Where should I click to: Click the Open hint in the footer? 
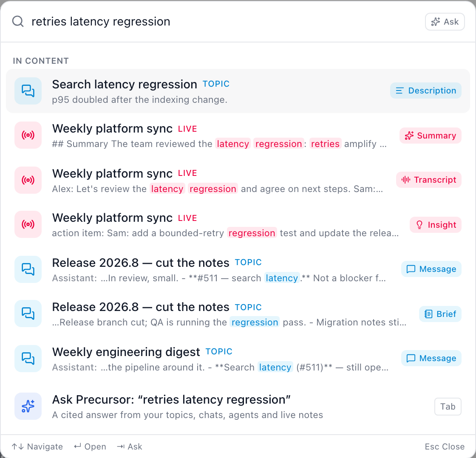[90, 447]
